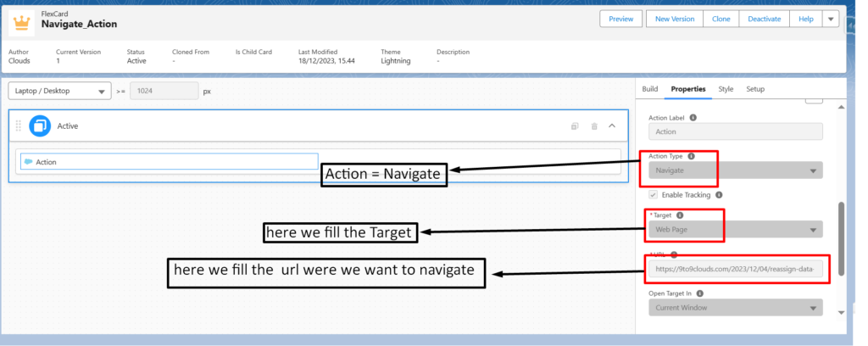Click the scrollbar down arrow in properties panel
Image resolution: width=868 pixels, height=346 pixels.
[842, 312]
